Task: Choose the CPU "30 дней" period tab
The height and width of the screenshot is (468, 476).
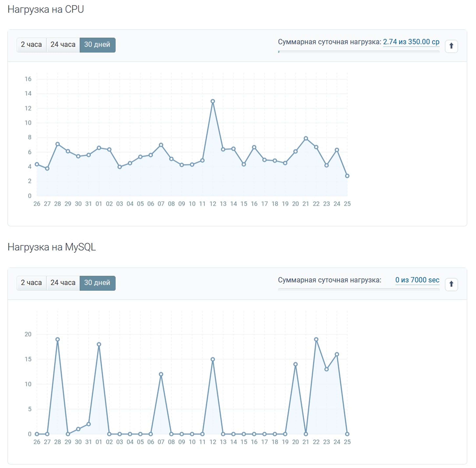Action: click(97, 45)
